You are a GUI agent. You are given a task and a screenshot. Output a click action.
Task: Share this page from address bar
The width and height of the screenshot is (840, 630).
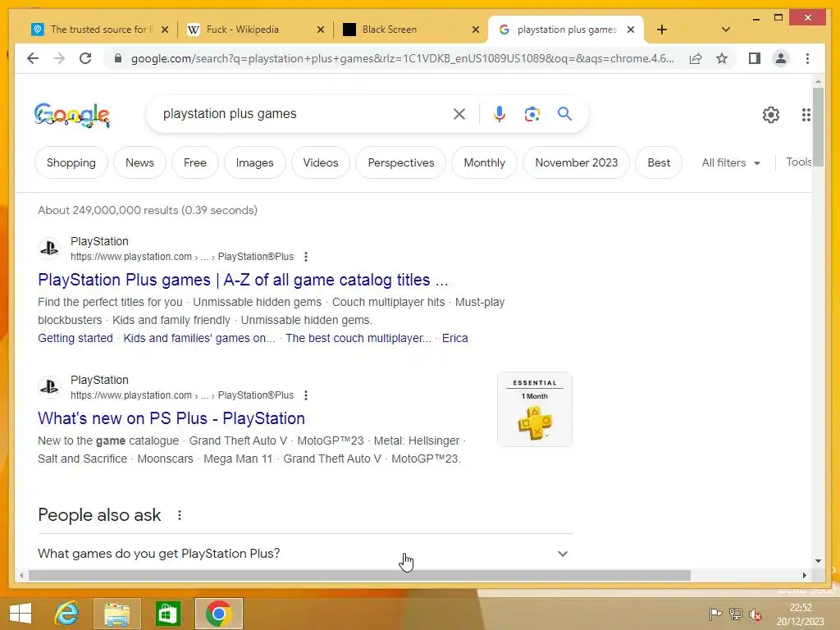pos(696,58)
